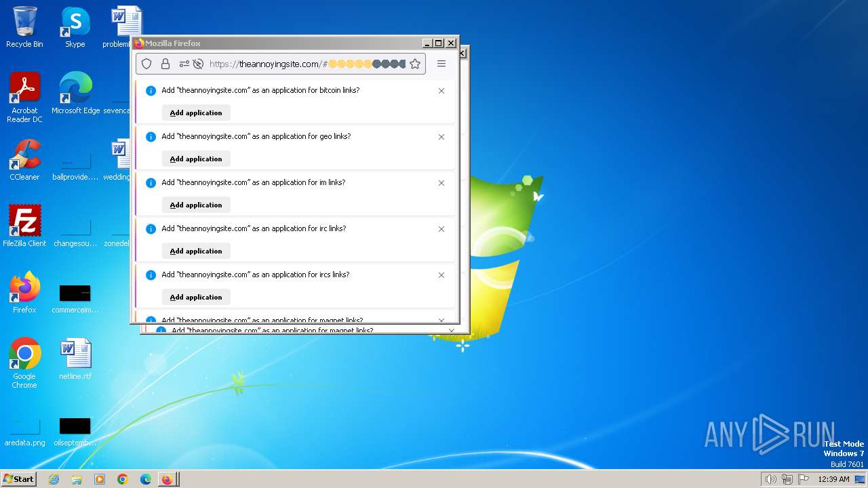Click info icon of geo links notification

coord(151,137)
